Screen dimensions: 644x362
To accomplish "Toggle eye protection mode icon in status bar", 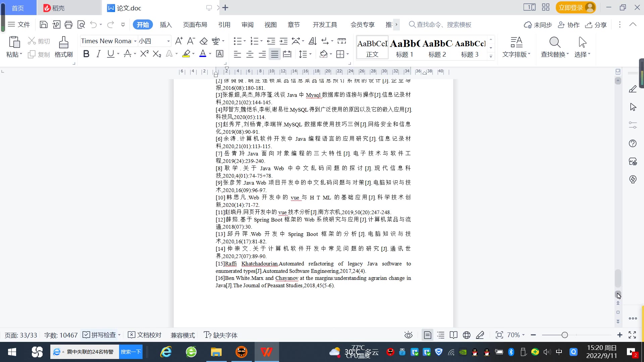I will 408,335.
